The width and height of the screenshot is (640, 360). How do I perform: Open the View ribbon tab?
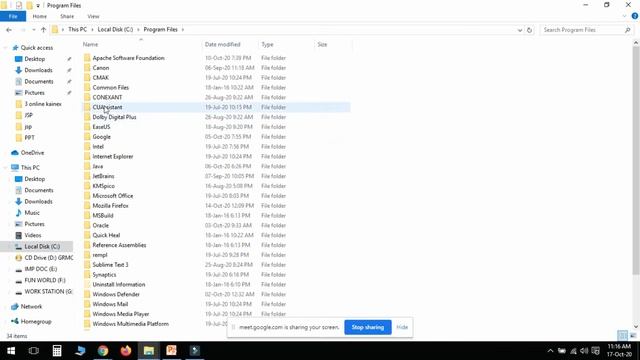coord(93,16)
